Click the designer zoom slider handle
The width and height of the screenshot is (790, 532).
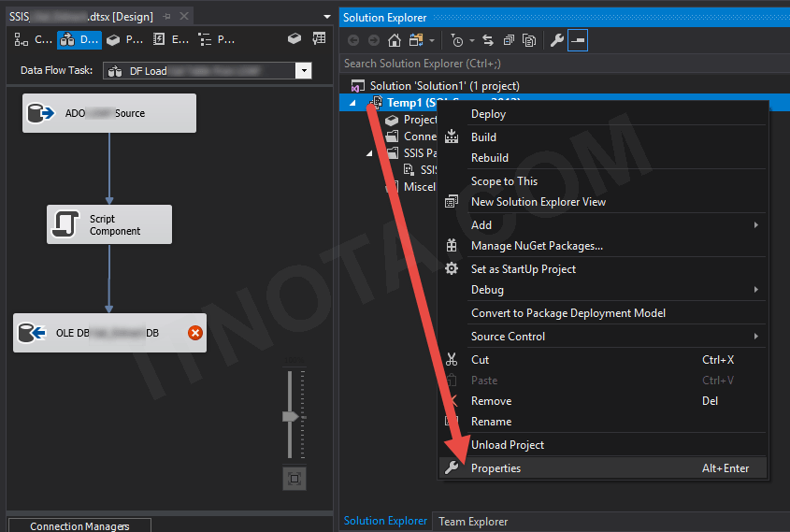click(x=291, y=416)
